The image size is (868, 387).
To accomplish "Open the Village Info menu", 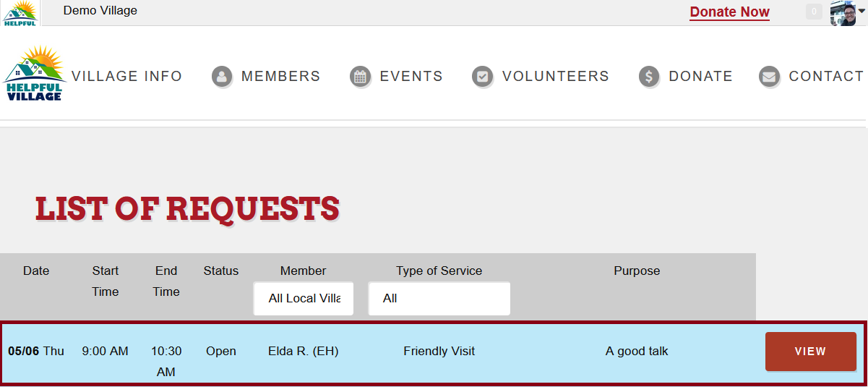I will (126, 76).
